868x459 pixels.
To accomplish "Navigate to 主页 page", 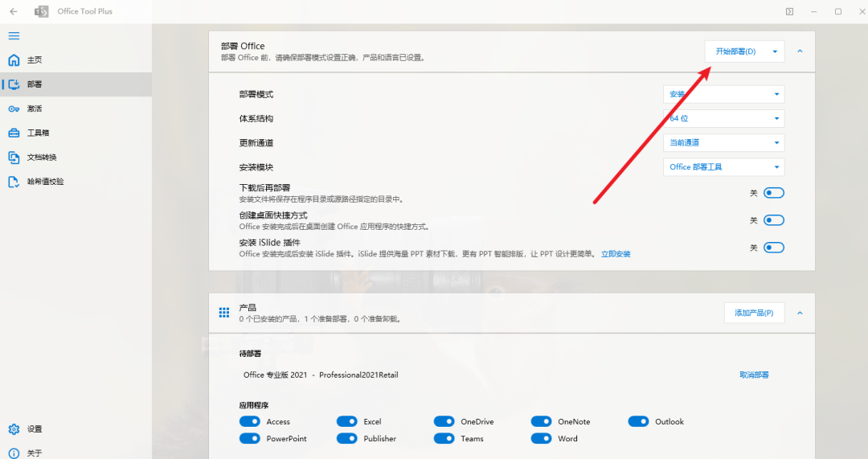I will click(x=76, y=59).
